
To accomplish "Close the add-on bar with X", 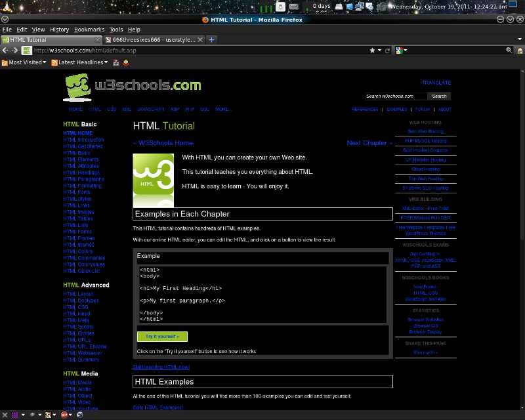I will tap(5, 415).
